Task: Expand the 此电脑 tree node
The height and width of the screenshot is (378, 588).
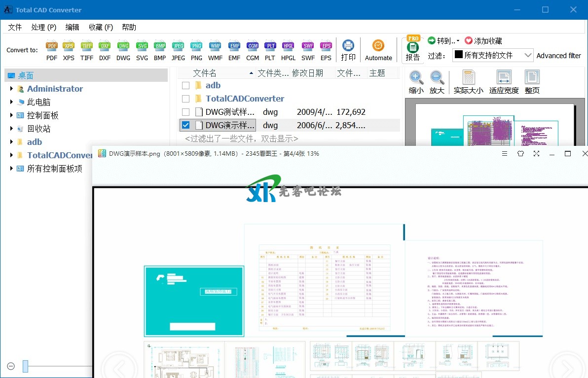Action: tap(11, 102)
